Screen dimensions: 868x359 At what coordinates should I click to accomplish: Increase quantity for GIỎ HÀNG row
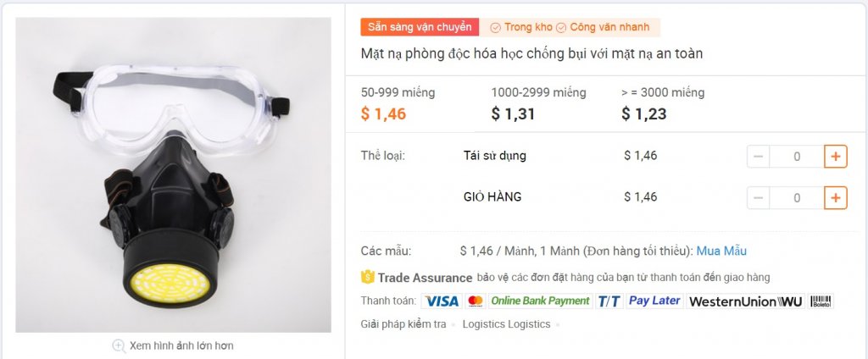[835, 197]
